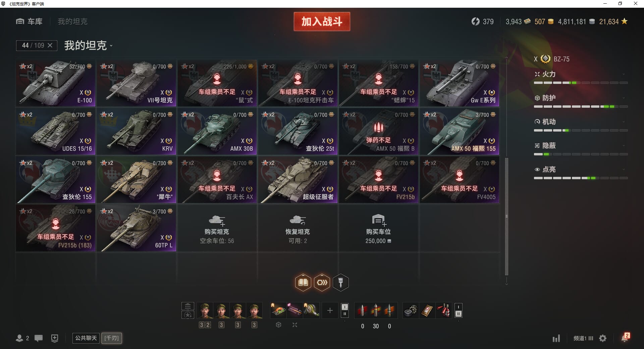The width and height of the screenshot is (644, 349).
Task: Expand the 防护 protection stats section
Action: coord(581,98)
